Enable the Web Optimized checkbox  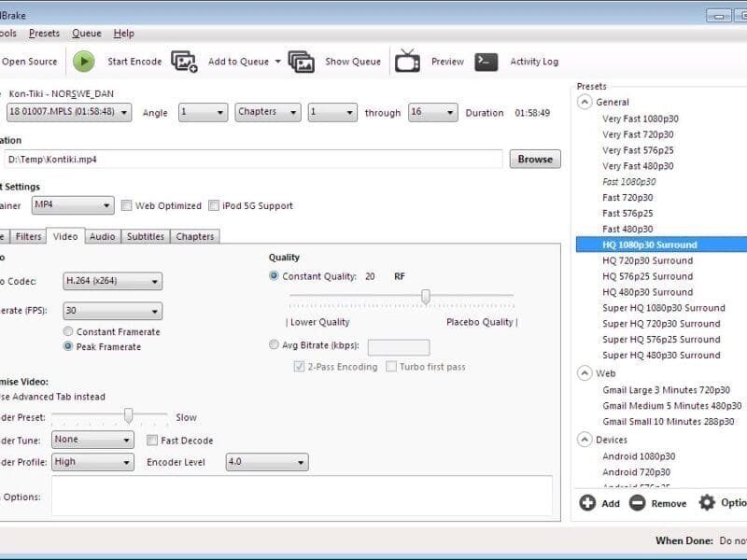tap(126, 206)
